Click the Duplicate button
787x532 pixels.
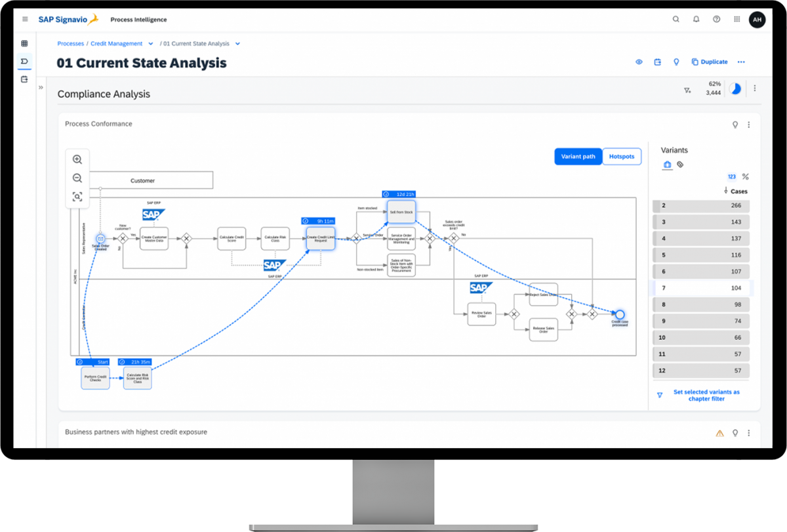pos(709,61)
